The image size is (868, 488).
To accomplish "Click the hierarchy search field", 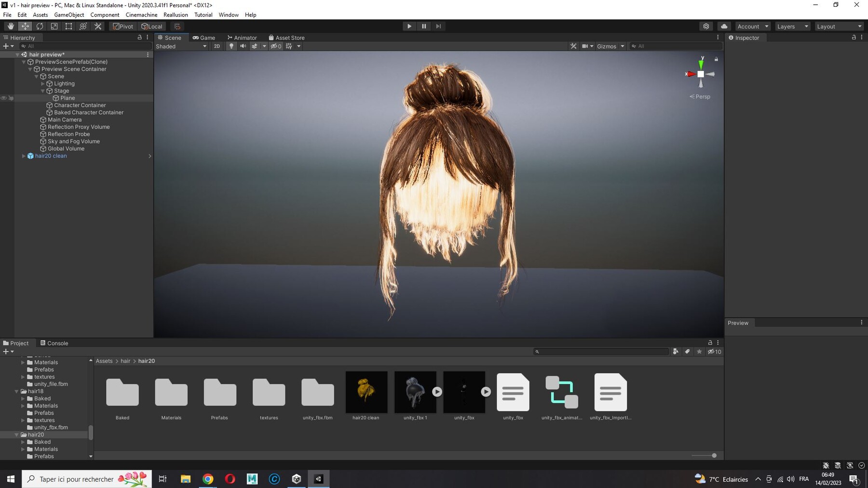I will pyautogui.click(x=85, y=46).
